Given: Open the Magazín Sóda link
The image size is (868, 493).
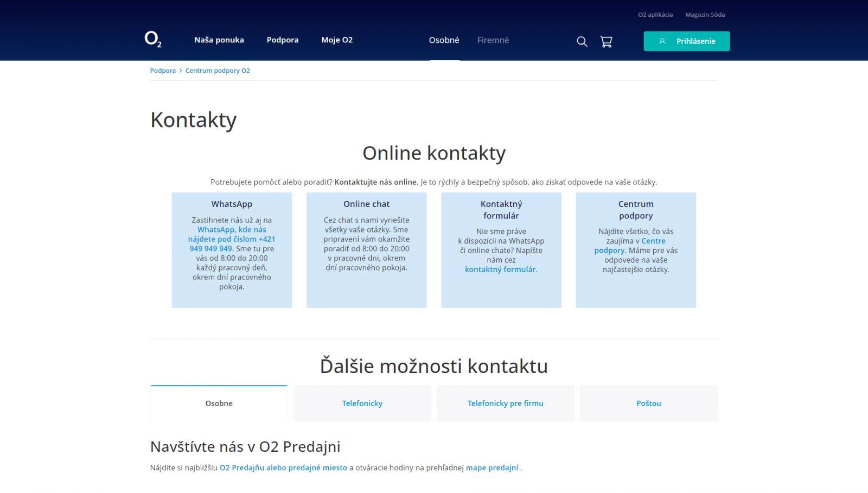Looking at the screenshot, I should tap(705, 15).
